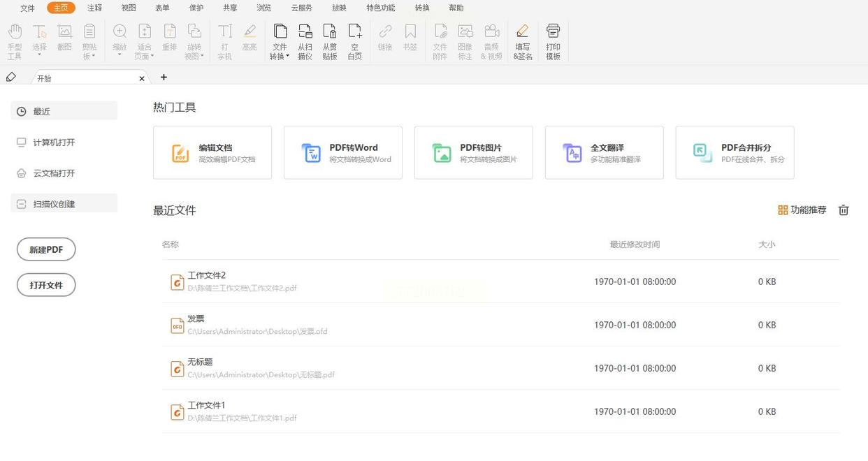This screenshot has height=461, width=868.
Task: Open the 注释 ribbon tab
Action: click(x=94, y=8)
